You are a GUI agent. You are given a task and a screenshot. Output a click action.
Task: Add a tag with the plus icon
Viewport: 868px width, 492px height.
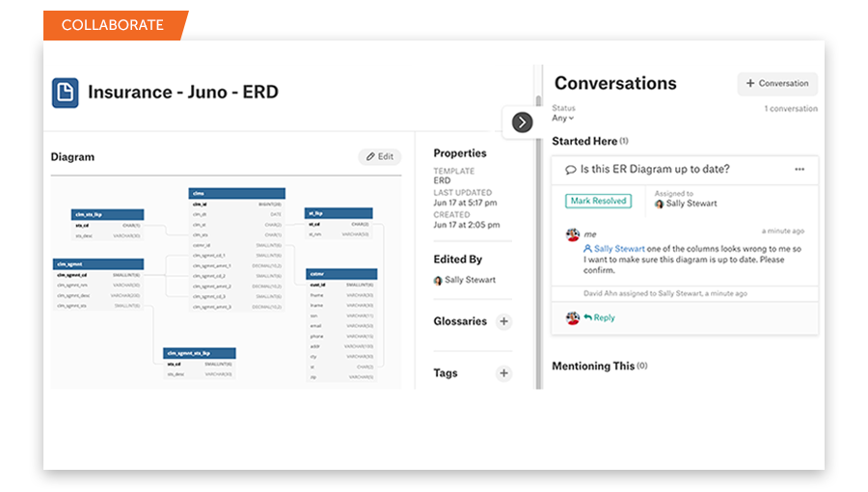(x=503, y=373)
